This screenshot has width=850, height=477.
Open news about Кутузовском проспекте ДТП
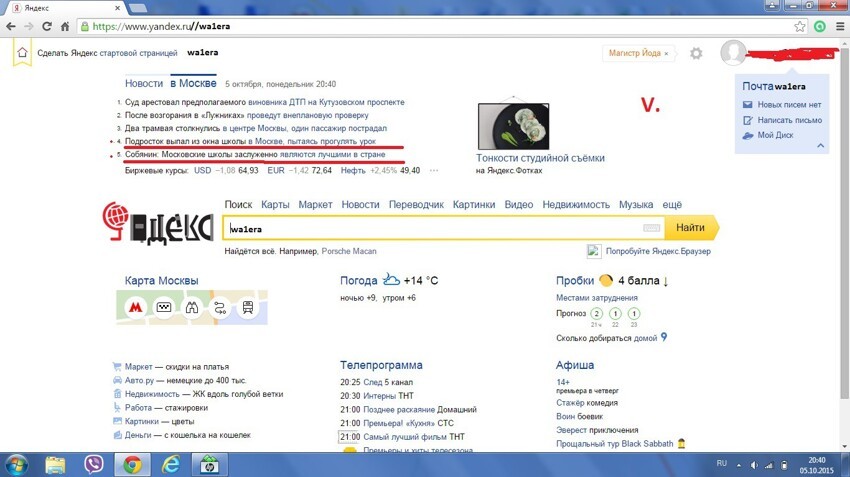point(265,102)
